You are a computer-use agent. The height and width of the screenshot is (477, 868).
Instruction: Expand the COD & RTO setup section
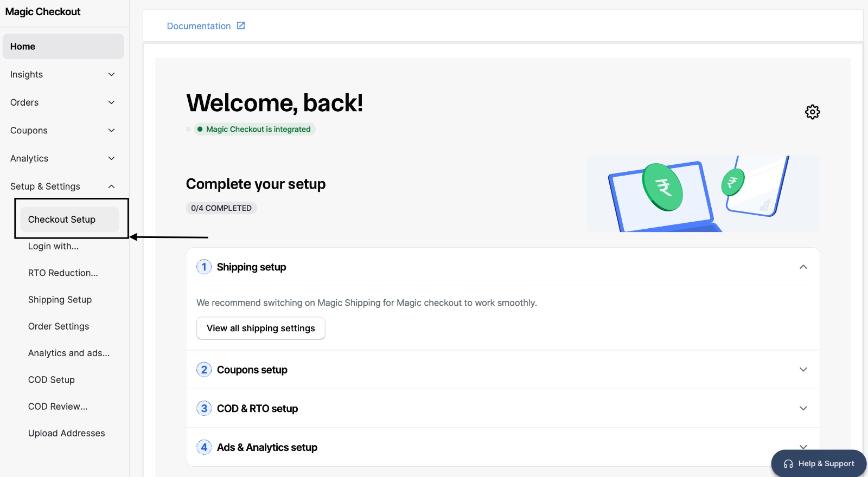pos(803,409)
